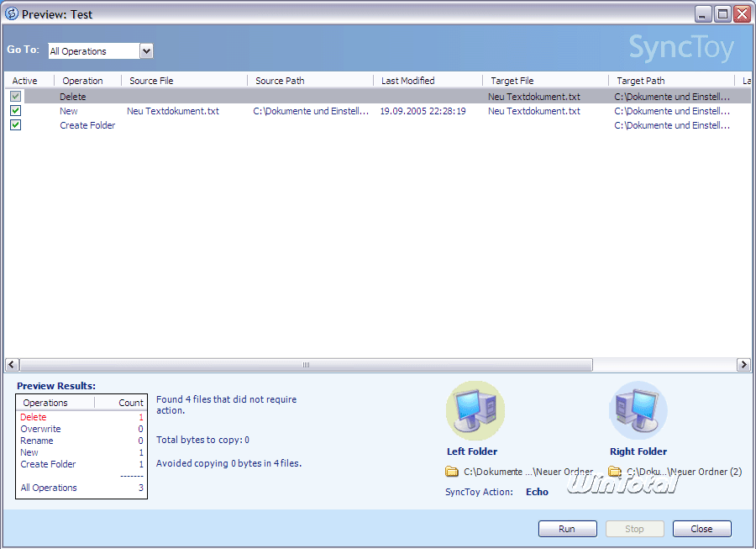
Task: Sort by the Operation column header
Action: (87, 81)
